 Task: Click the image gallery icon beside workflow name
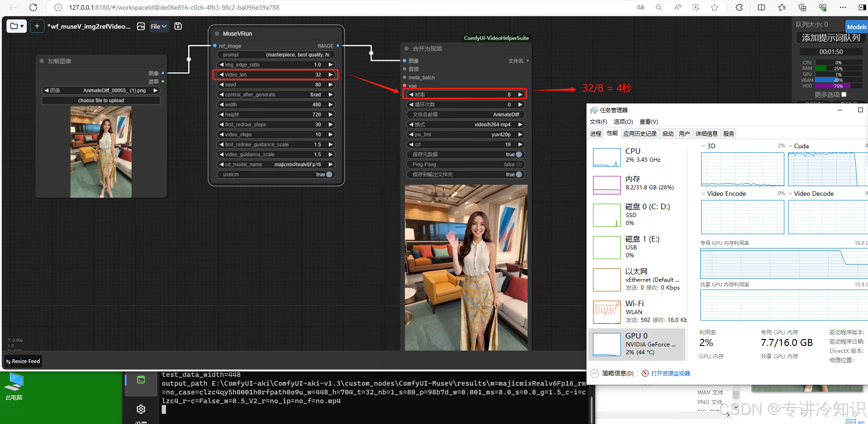[x=141, y=26]
